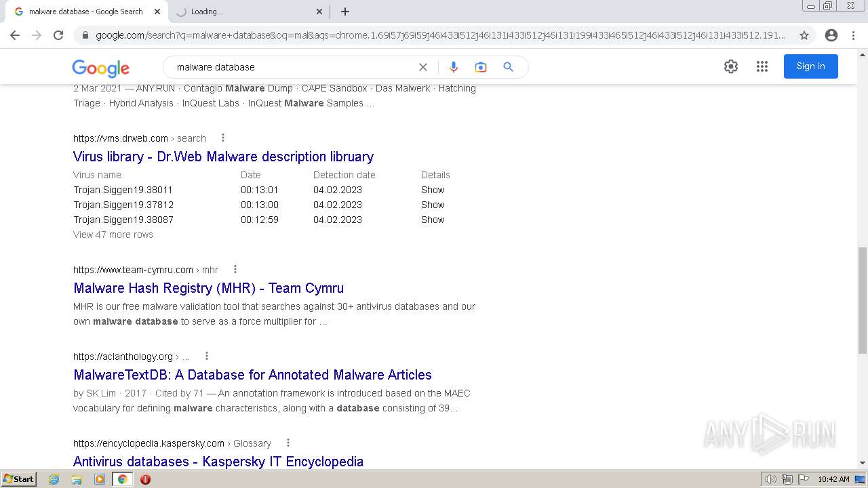
Task: Open Windows Explorer folder in taskbar
Action: point(77,479)
